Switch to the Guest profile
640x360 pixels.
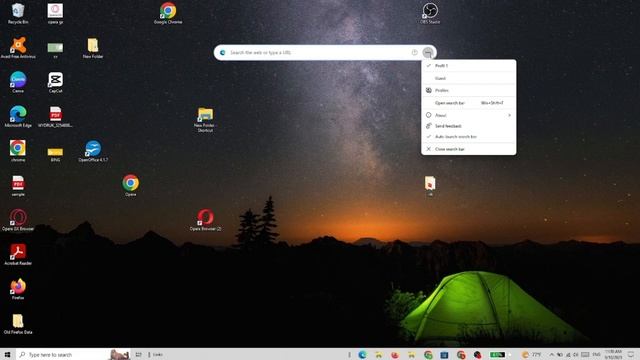pyautogui.click(x=469, y=78)
